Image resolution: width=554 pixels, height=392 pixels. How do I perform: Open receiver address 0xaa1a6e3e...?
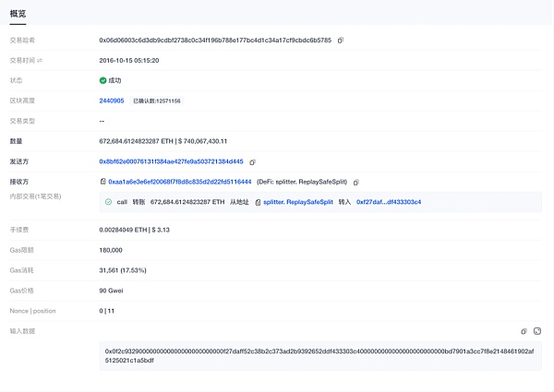[180, 182]
